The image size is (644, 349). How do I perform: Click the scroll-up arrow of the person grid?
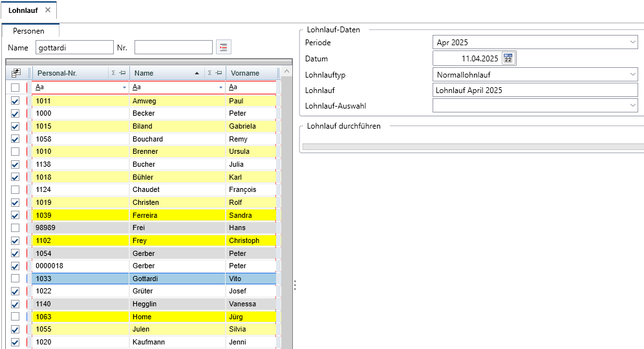[x=286, y=72]
